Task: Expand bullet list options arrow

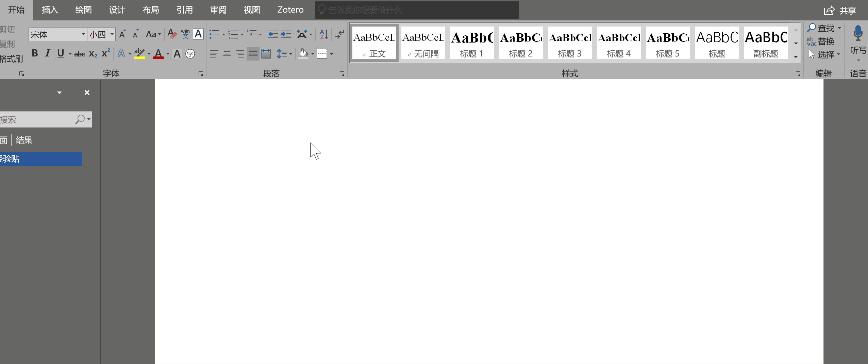Action: pos(223,34)
